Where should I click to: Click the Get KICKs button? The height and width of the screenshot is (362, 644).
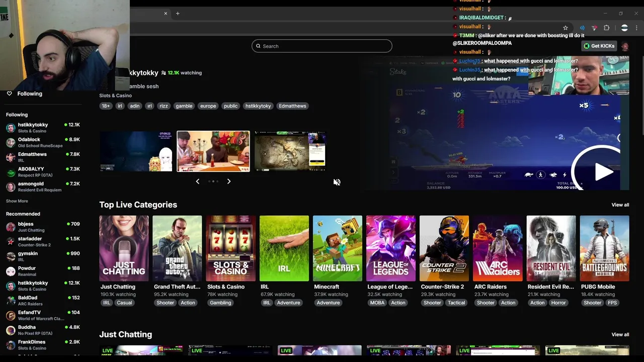599,46
